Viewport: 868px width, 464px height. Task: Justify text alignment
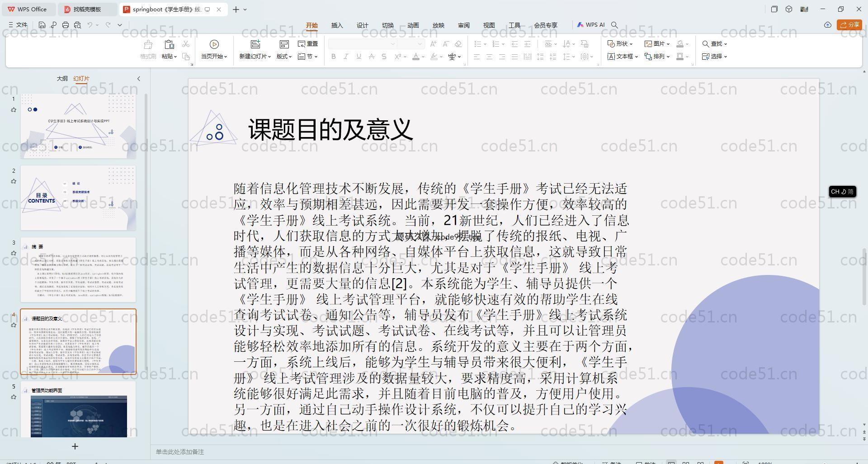(x=514, y=57)
